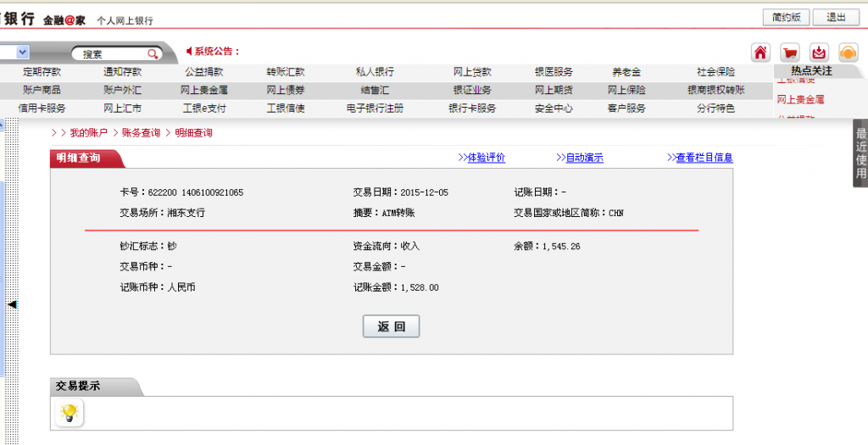Switch to 简约版 view

click(x=787, y=17)
